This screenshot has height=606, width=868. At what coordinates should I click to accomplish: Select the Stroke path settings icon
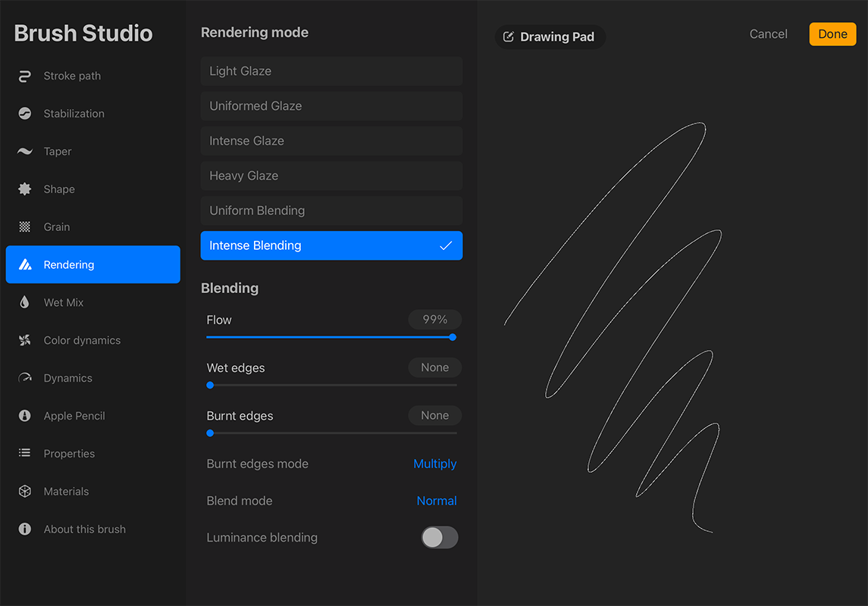(25, 76)
